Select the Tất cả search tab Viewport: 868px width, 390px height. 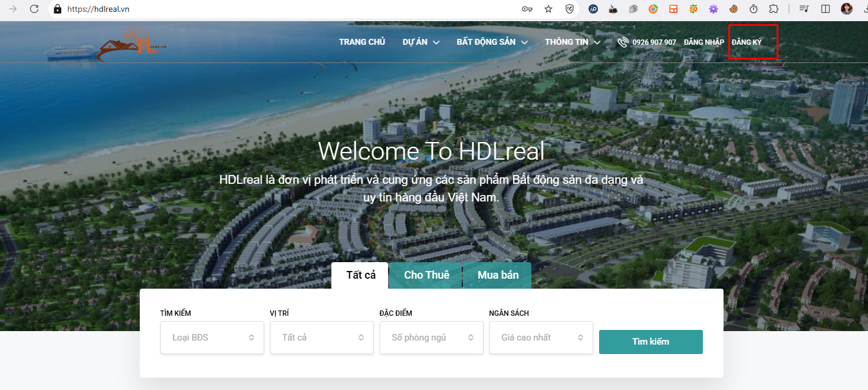(360, 275)
